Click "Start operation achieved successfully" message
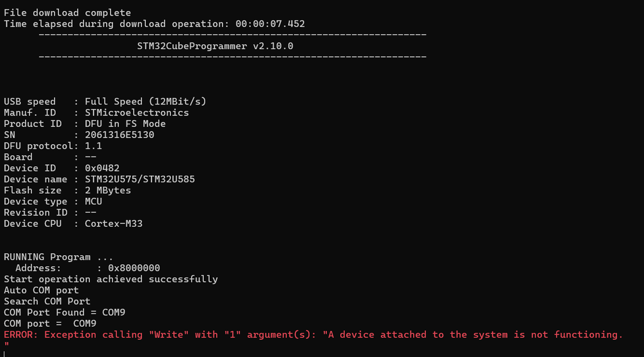 coord(111,279)
